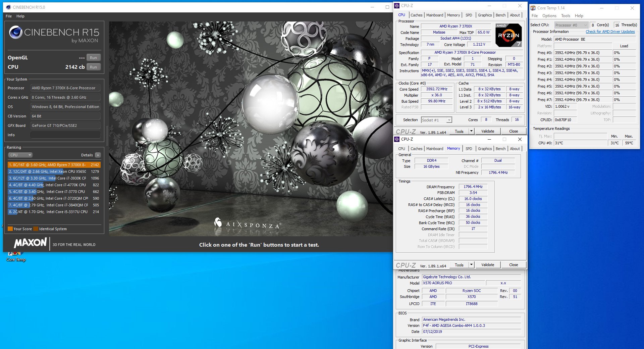This screenshot has height=349, width=644.
Task: Open Tools dropdown arrow in top CPU-Z window
Action: click(471, 131)
